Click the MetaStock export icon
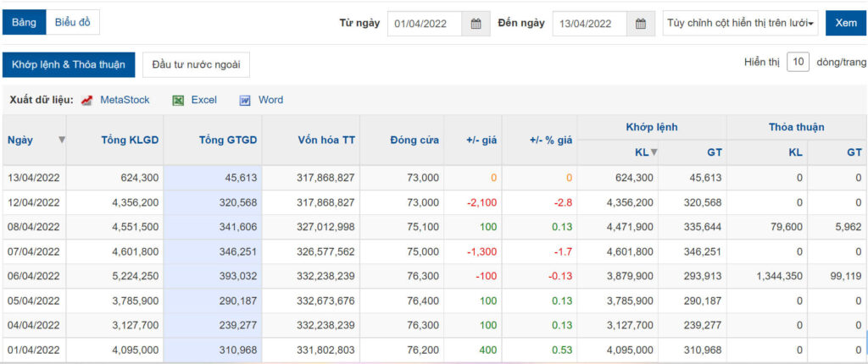 [x=87, y=101]
